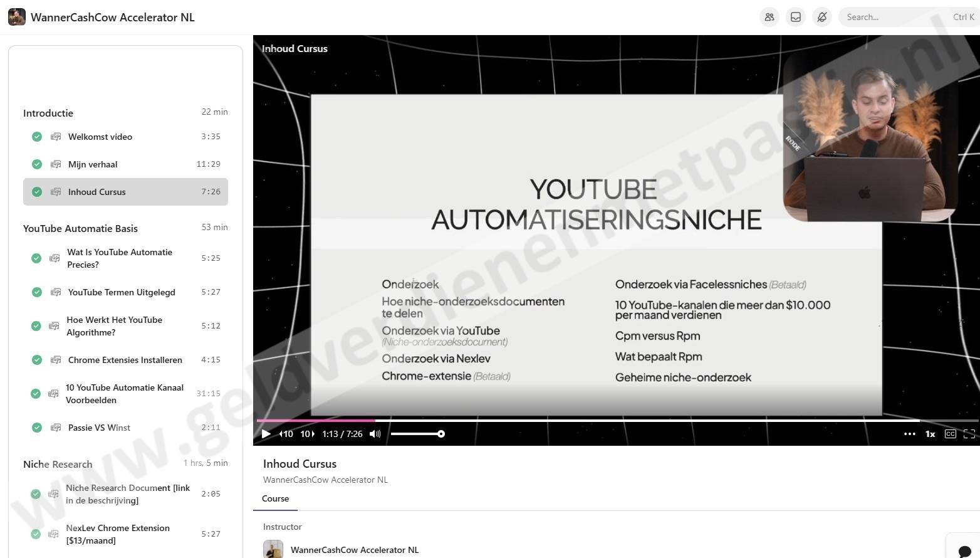
Task: Open the members icon in header
Action: [x=769, y=17]
